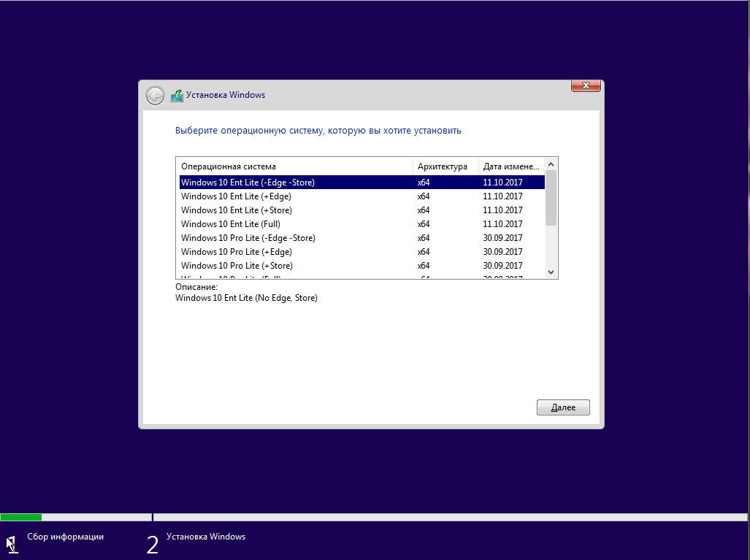Click the Установка Windows step label at bottom
Viewport: 750px width, 560px height.
pyautogui.click(x=206, y=537)
